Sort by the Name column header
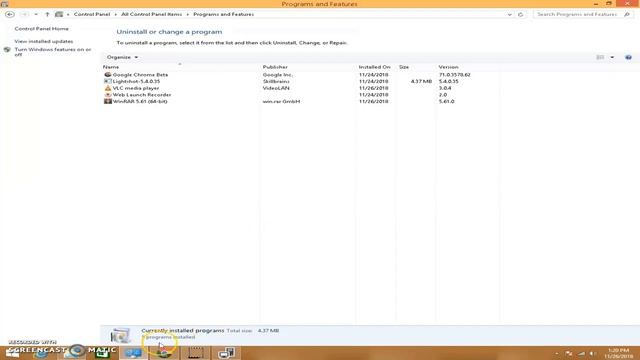Screen dimensions: 640x360 tap(111, 67)
